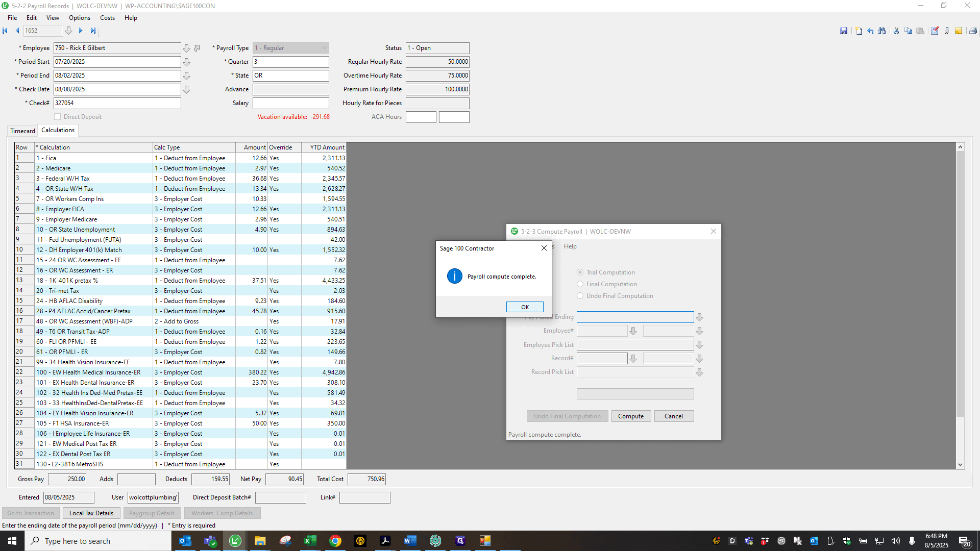Open Employee Pick List lookup arrow
Viewport: 980px width, 551px height.
pos(700,345)
